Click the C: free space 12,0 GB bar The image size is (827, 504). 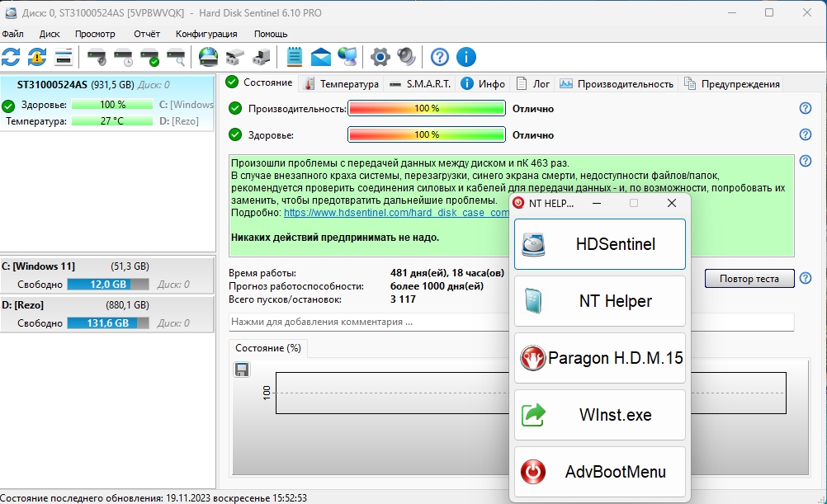point(108,284)
